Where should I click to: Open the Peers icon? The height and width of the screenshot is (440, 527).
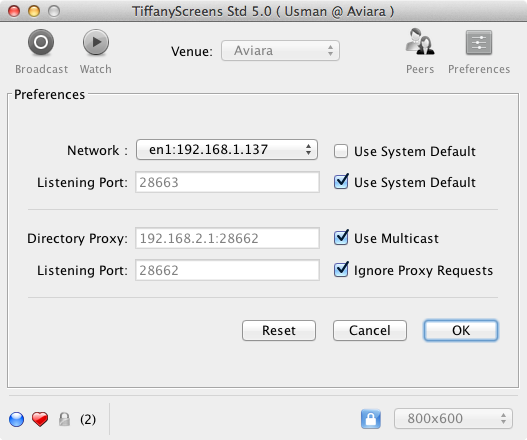(420, 42)
